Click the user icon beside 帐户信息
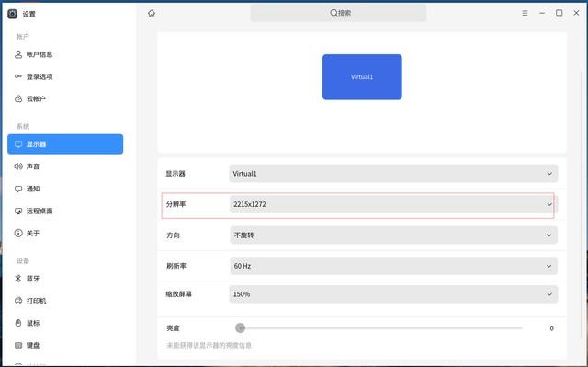 click(x=18, y=55)
